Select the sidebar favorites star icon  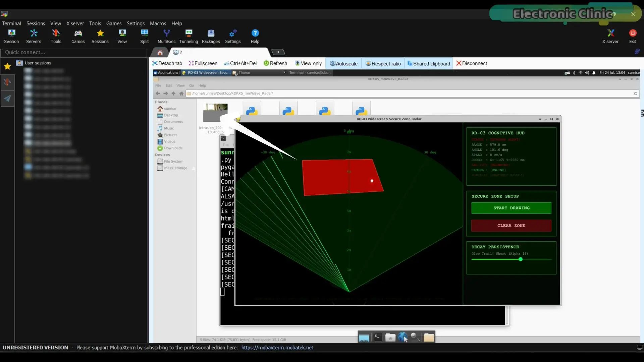pos(7,66)
